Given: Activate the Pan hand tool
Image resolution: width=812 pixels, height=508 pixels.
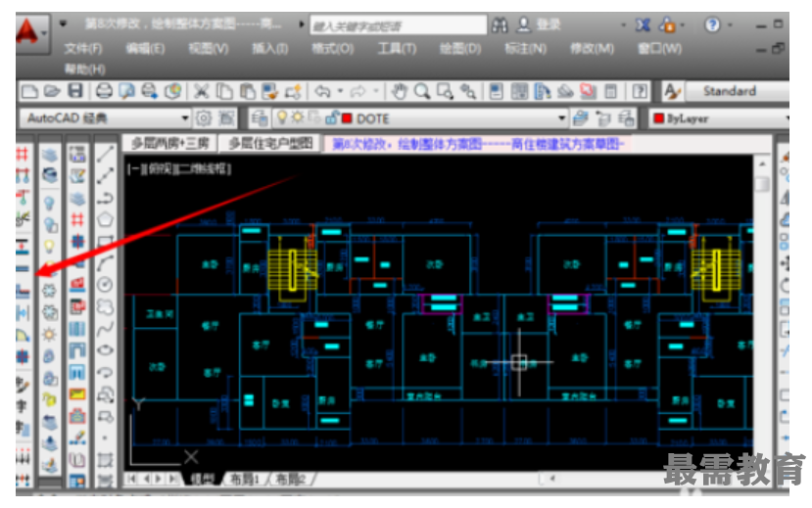Looking at the screenshot, I should [399, 92].
